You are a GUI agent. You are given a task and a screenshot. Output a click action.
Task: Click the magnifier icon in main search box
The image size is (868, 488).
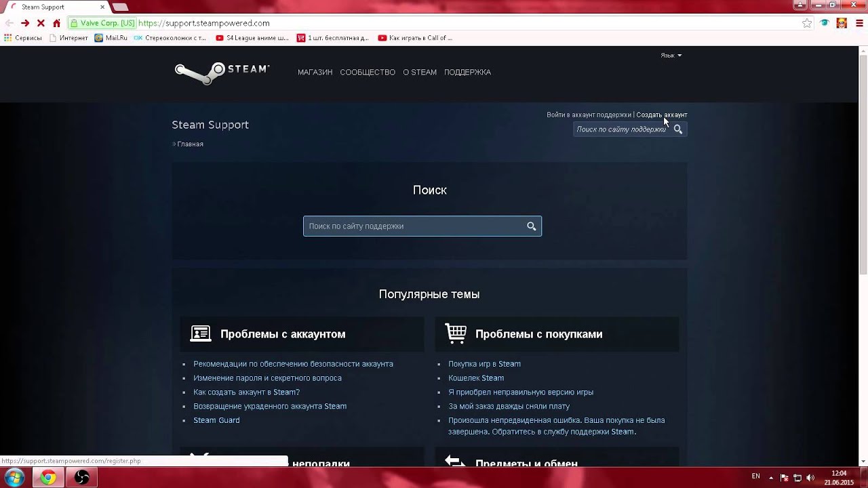[532, 226]
